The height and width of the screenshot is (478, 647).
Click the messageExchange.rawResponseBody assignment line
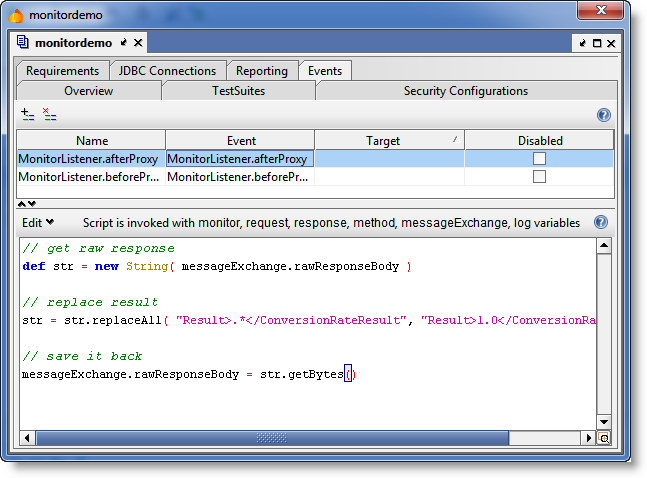pos(189,374)
